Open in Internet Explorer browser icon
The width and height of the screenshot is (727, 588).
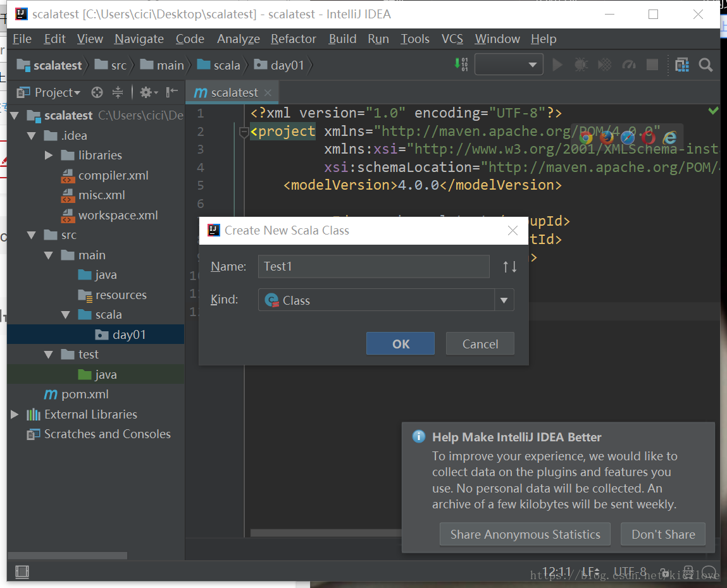click(x=669, y=138)
